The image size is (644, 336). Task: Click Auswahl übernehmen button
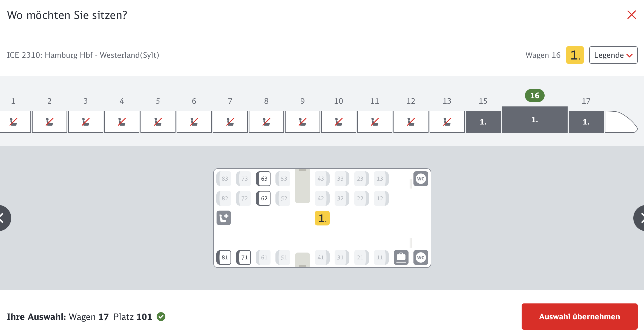click(579, 317)
